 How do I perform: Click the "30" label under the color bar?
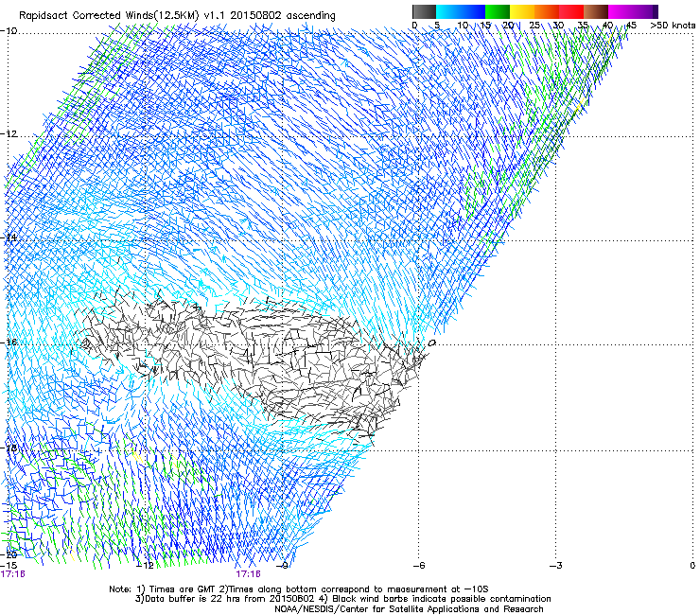pyautogui.click(x=558, y=26)
